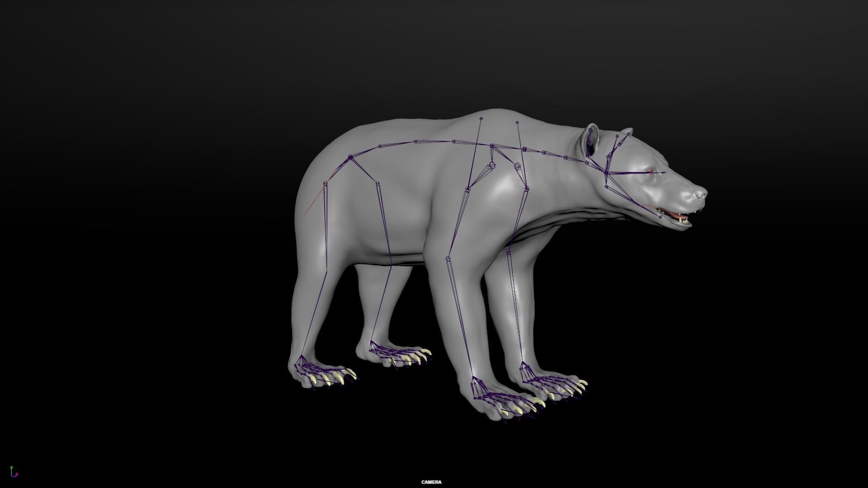Click the bear's red eye
Viewport: 868px width, 488px height.
pyautogui.click(x=651, y=171)
